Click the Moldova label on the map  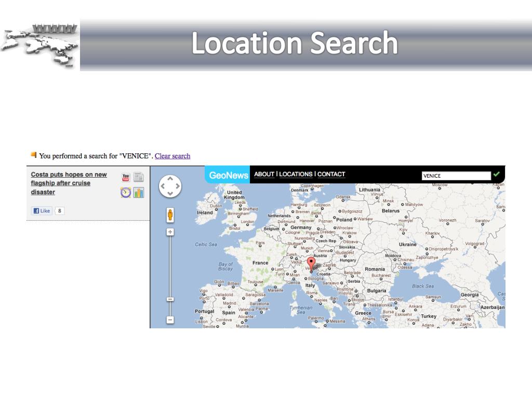coord(393,256)
